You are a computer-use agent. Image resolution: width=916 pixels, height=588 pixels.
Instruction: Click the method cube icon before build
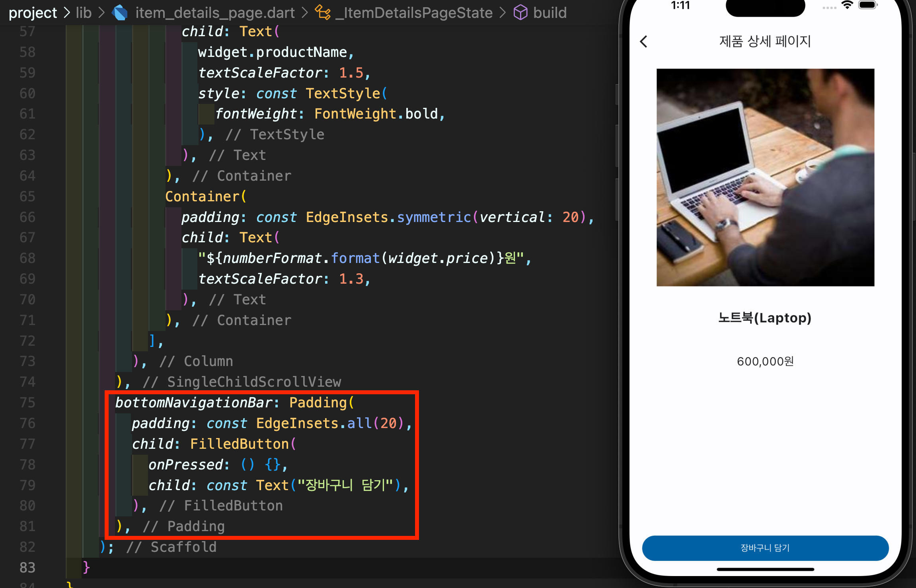click(x=520, y=13)
